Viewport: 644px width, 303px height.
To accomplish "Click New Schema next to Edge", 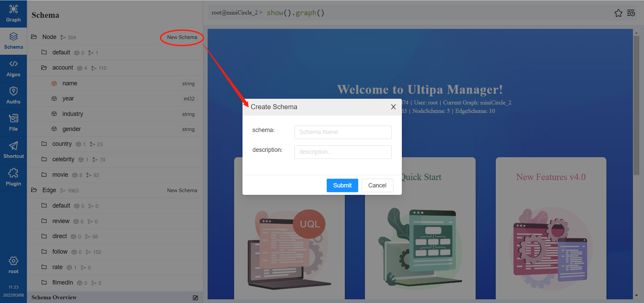I will (x=182, y=190).
